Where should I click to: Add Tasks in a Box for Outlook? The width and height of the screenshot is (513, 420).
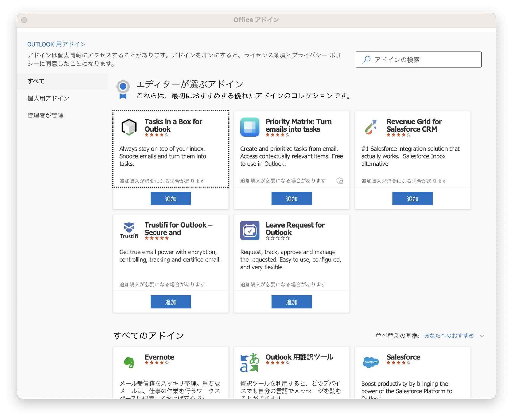click(171, 198)
